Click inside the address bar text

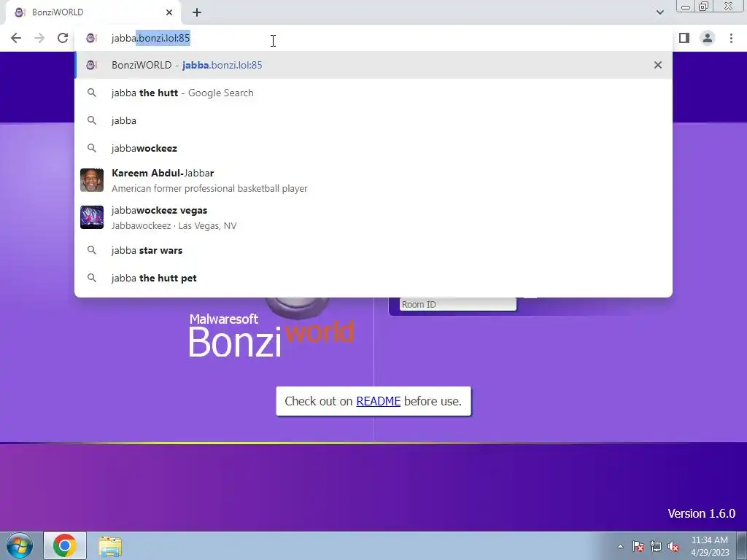[150, 38]
